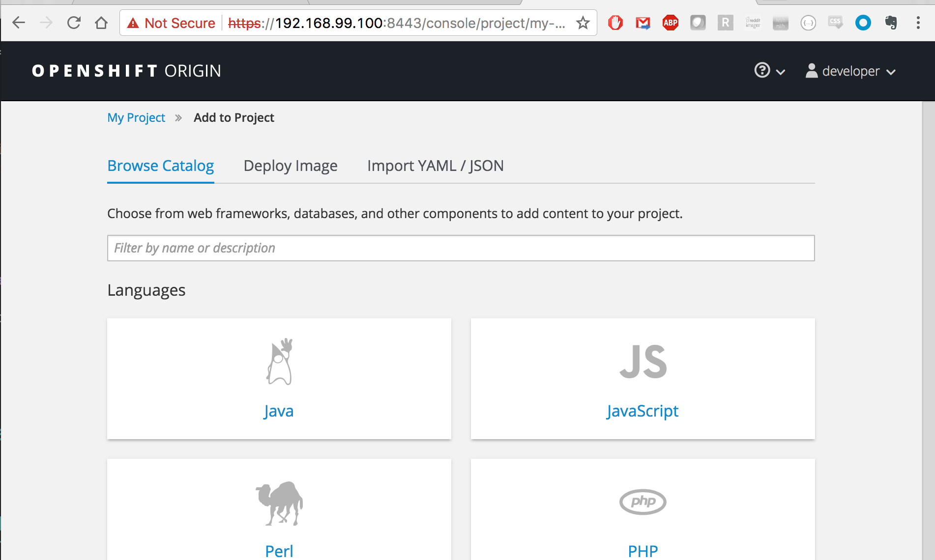Screen dimensions: 935x560
Task: Open the red stop-hand extension icon
Action: coord(615,23)
